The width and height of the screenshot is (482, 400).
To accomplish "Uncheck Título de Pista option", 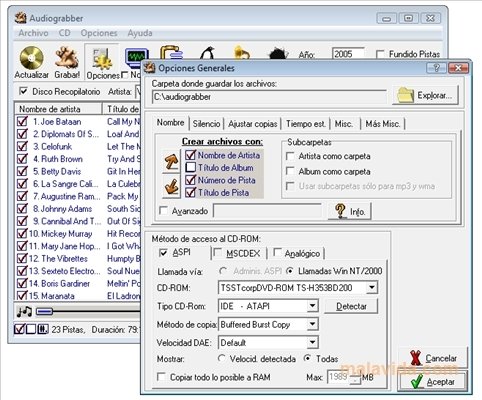I will coord(190,192).
